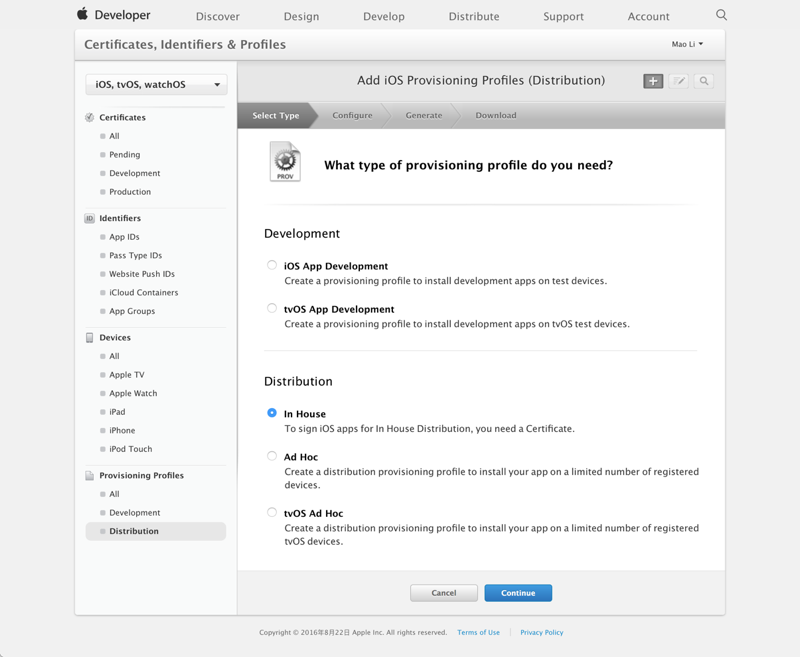
Task: Open the search magnifier in top navigation
Action: pos(721,15)
